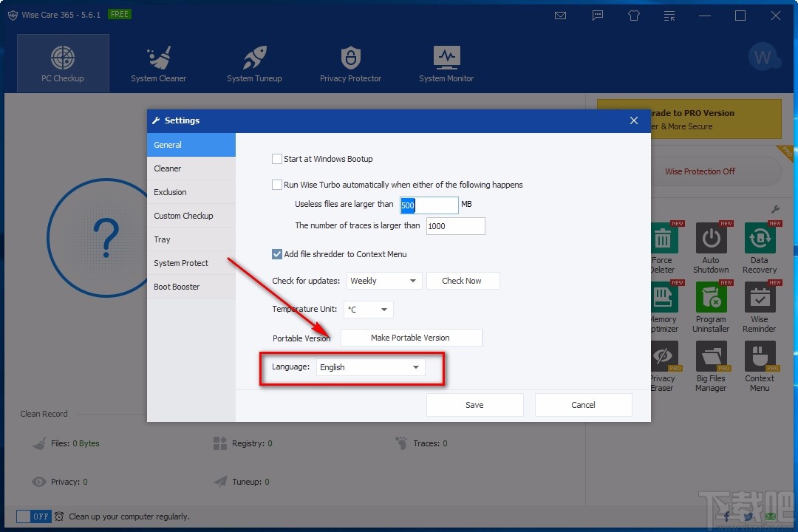The width and height of the screenshot is (798, 532).
Task: Launch Big Files Manager tool
Action: point(711,366)
